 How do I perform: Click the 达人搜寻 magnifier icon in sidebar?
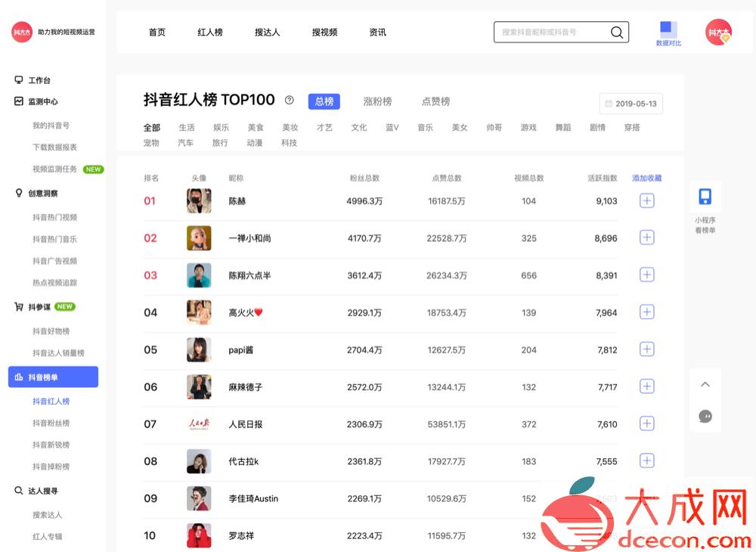pos(17,491)
